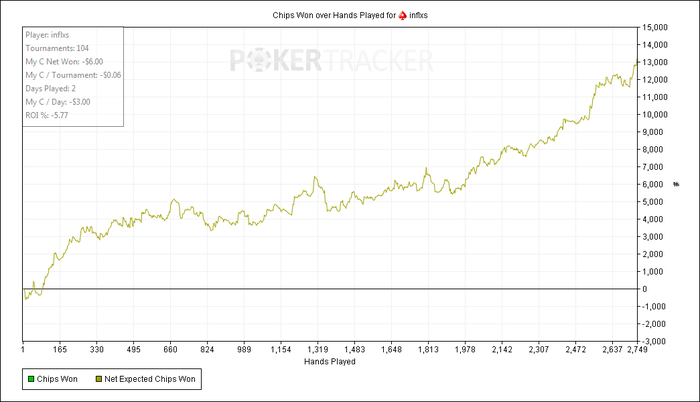This screenshot has width=700, height=402.
Task: Click the ROI %: -5.77 stat line
Action: (47, 115)
